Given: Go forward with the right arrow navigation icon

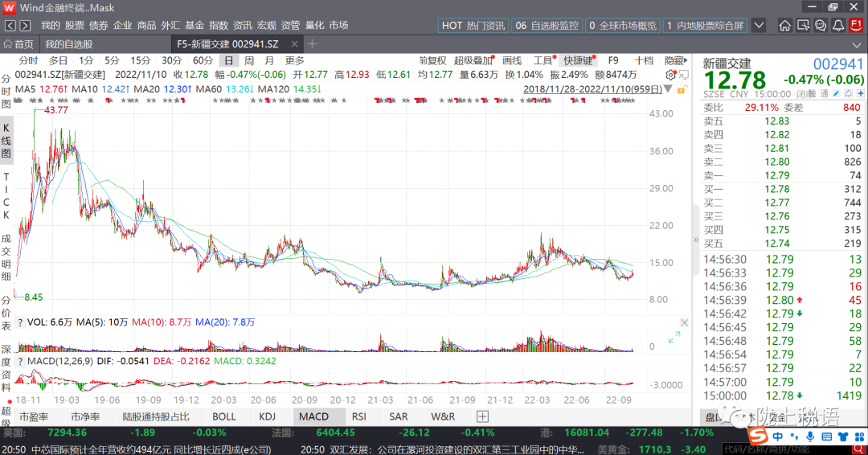Looking at the screenshot, I should pos(25,26).
